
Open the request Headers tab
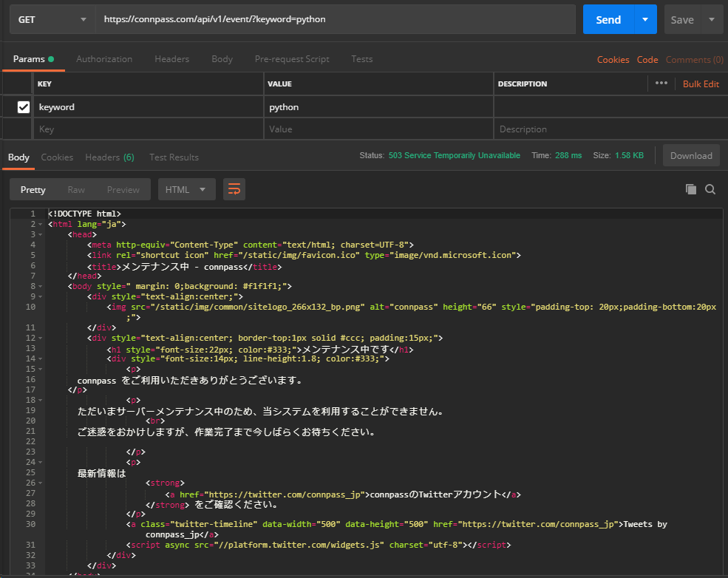coord(171,59)
